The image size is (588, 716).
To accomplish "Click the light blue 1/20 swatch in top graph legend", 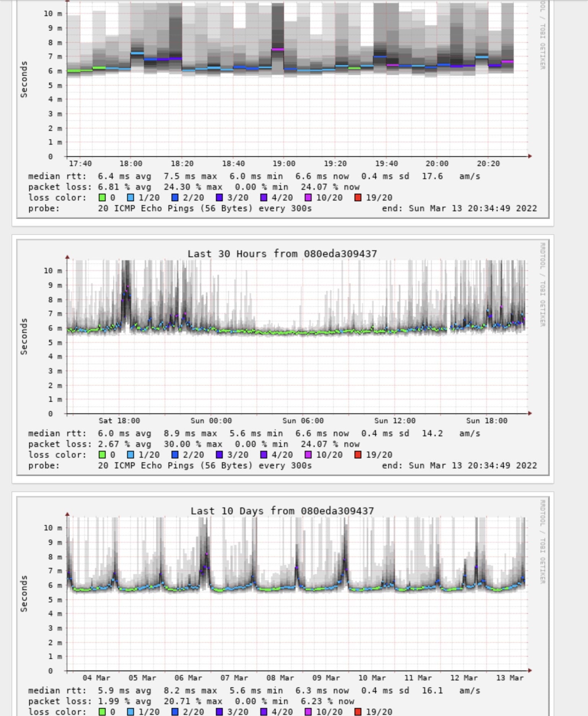I will tap(131, 197).
